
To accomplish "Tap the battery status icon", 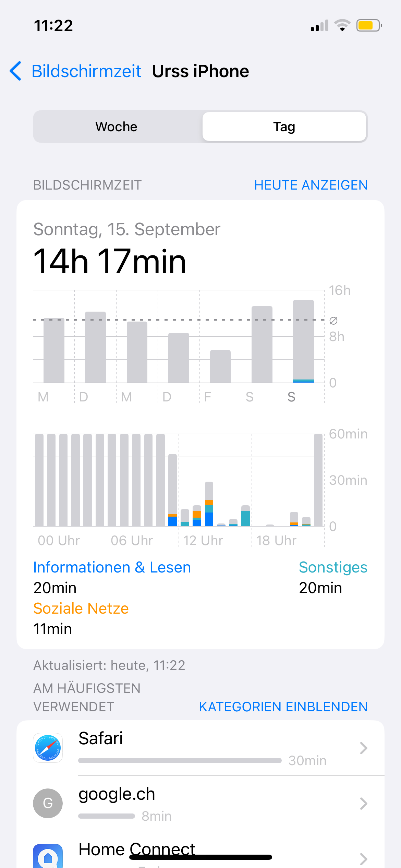I will 369,26.
